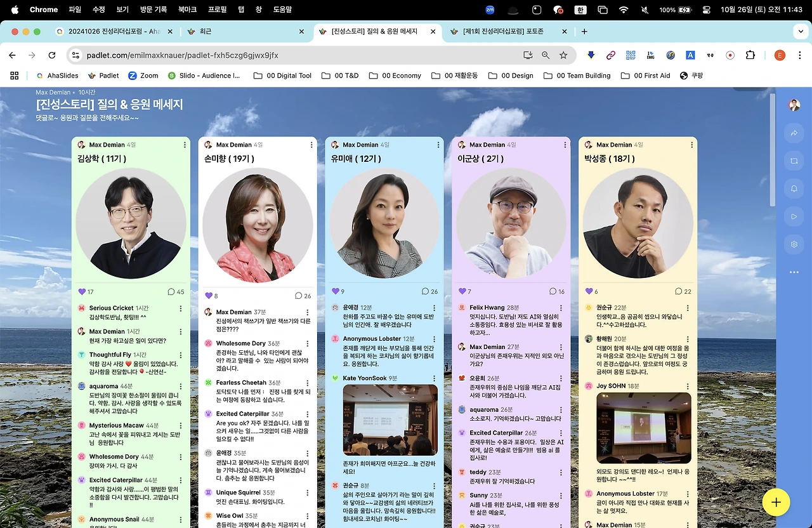View site information icon beside URL
The width and height of the screenshot is (812, 528).
75,55
